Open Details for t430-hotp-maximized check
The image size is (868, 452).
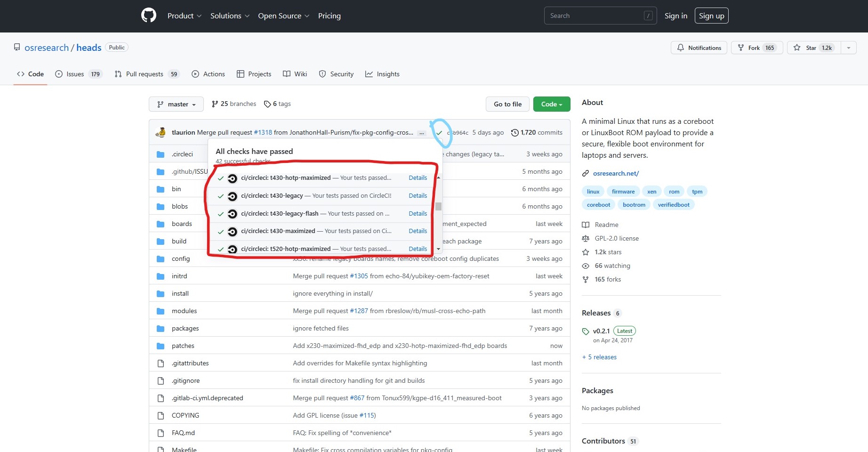418,178
